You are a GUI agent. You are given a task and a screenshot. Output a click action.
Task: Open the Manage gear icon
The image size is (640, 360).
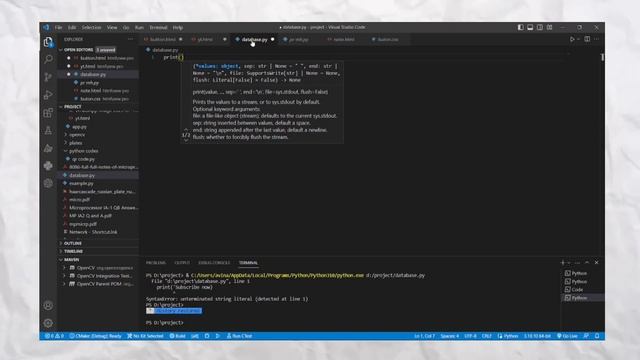pos(48,323)
